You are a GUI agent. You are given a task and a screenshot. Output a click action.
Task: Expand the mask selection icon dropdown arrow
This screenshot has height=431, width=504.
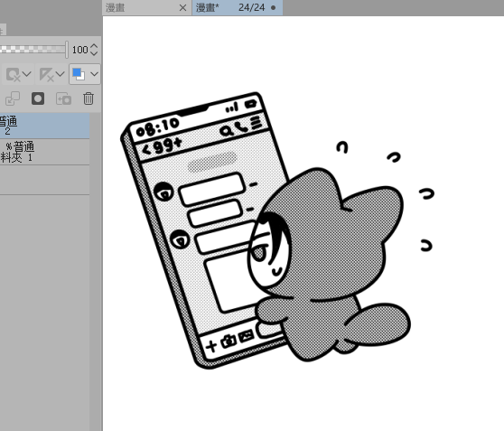(x=27, y=74)
